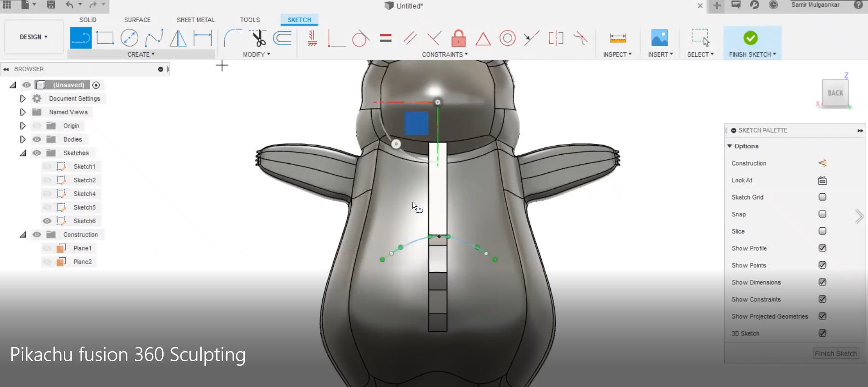Hide Sketch6 using its eye icon
The image size is (868, 387).
(x=47, y=221)
